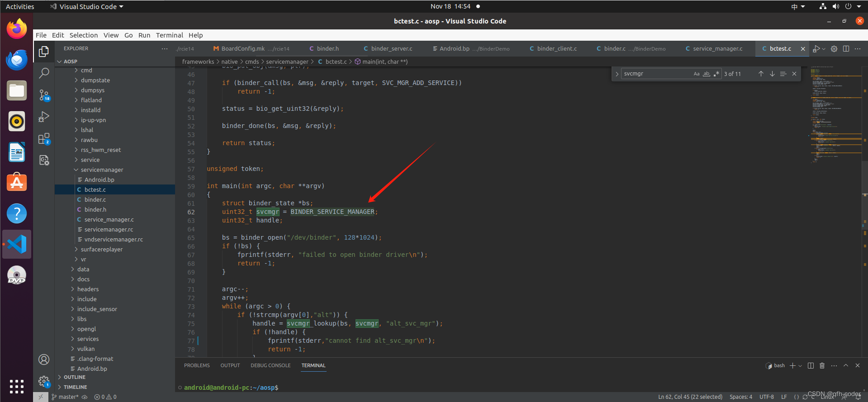Click main(int, char **) breadcrumb

381,62
